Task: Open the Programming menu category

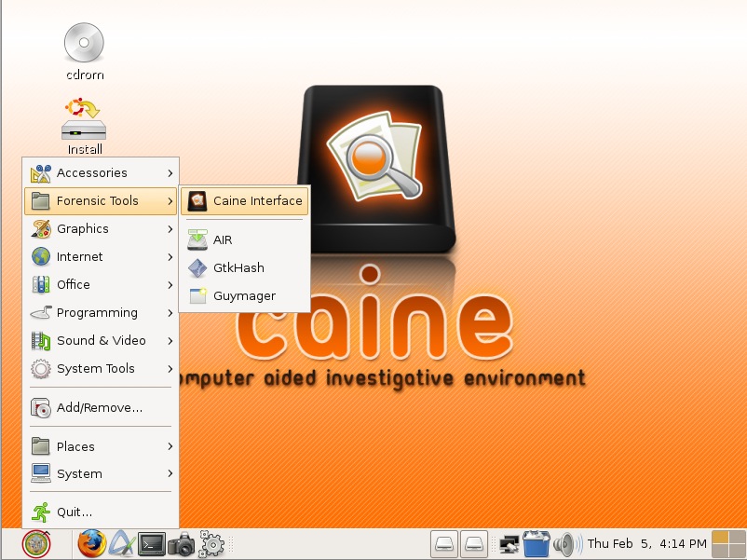Action: pos(101,313)
